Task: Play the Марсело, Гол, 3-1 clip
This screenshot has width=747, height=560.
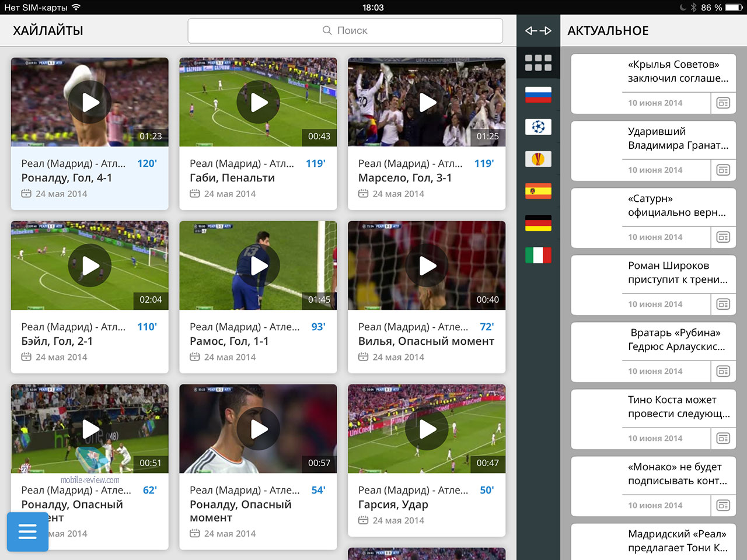Action: (427, 103)
